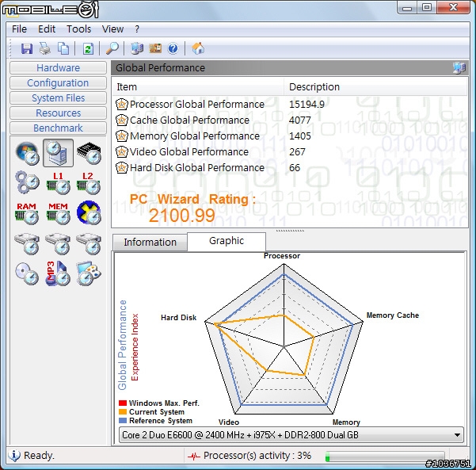476x470 pixels.
Task: Click the motherboard toolbar icon
Action: click(155, 48)
